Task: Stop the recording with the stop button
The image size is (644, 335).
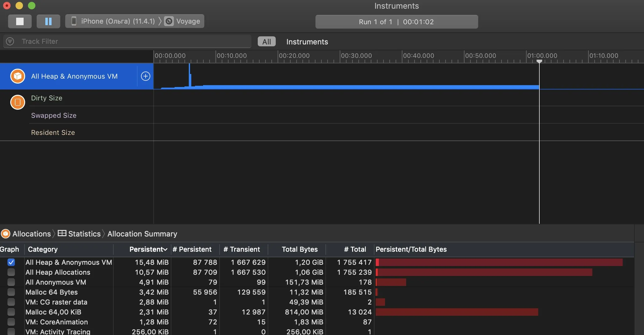Action: click(x=20, y=21)
